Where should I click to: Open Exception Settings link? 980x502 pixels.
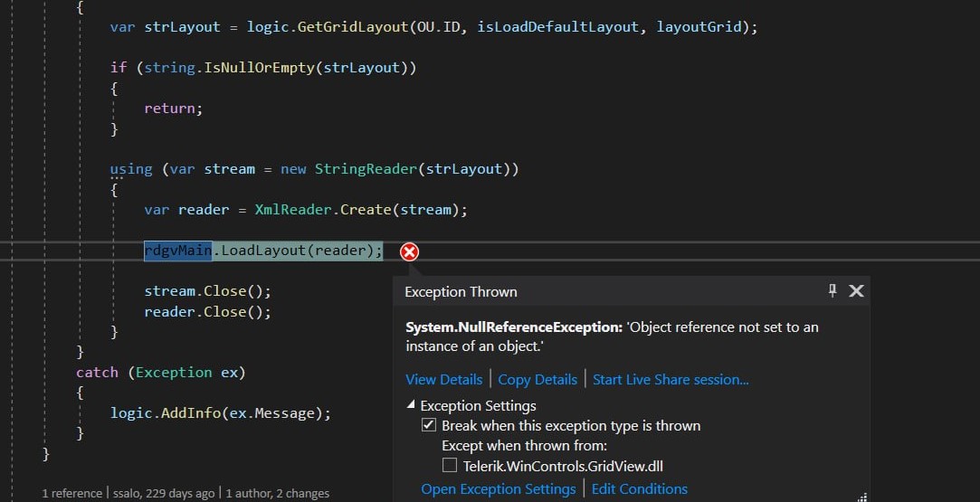pos(498,489)
